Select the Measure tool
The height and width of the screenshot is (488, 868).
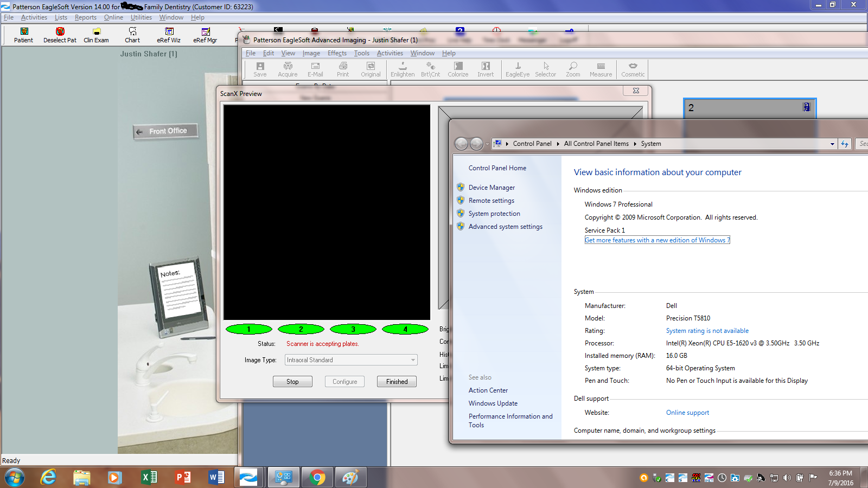click(x=601, y=69)
